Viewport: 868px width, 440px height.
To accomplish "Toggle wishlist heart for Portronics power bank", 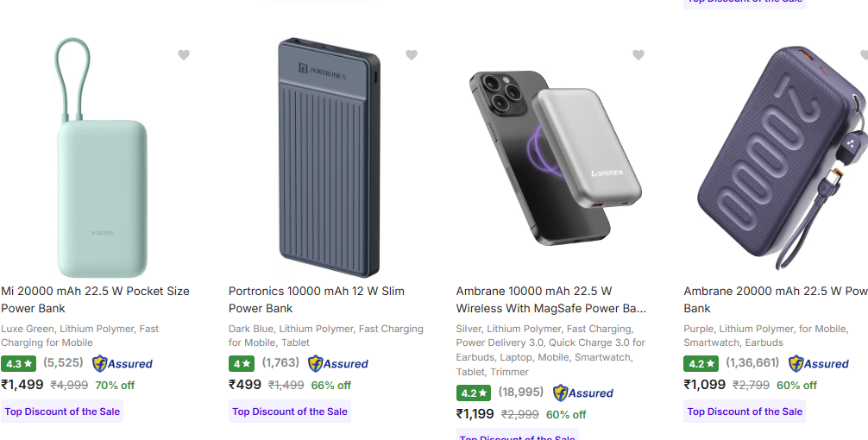I will click(x=412, y=55).
